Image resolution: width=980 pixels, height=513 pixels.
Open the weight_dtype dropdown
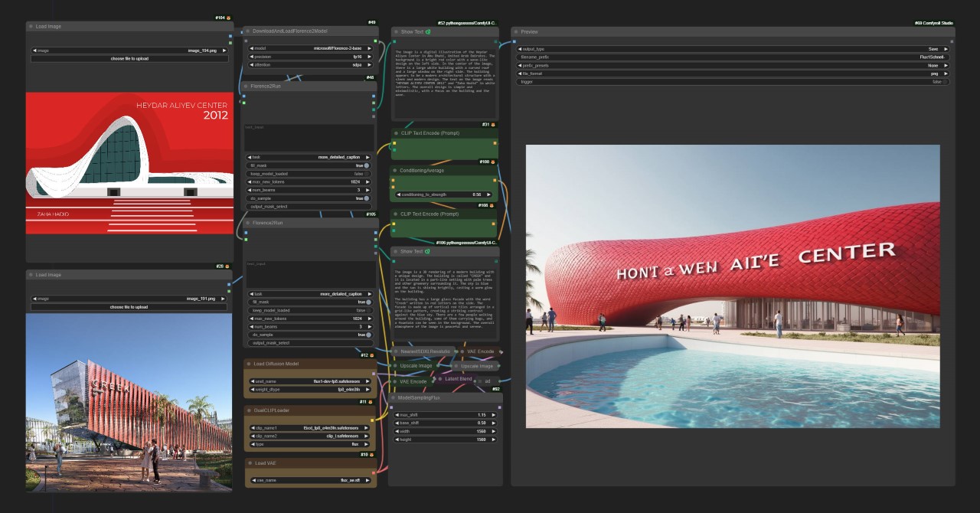tap(309, 389)
